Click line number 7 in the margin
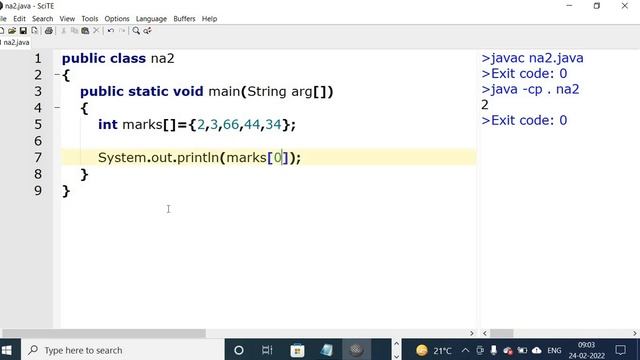640x360 pixels. coord(38,158)
